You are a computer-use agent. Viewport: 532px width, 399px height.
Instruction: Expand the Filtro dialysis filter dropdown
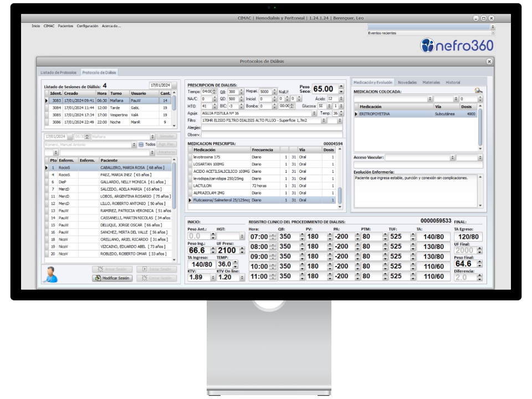(323, 120)
